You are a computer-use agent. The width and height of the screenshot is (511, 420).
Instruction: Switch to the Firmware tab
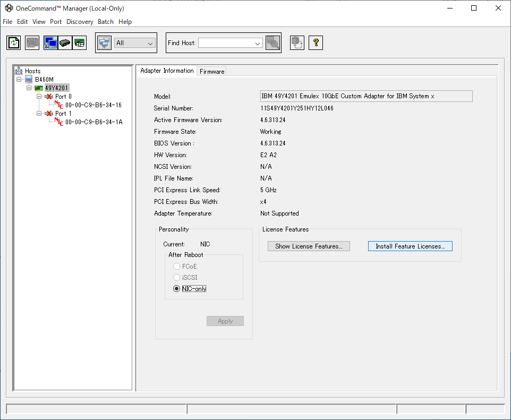pos(212,71)
